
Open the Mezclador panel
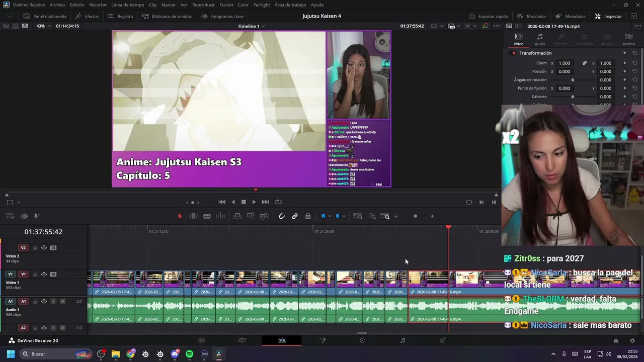[531, 16]
